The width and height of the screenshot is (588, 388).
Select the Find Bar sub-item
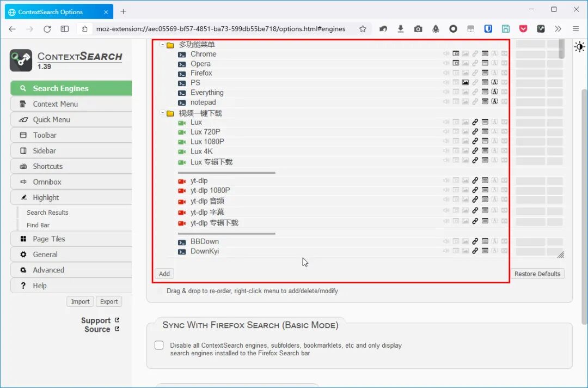tap(38, 225)
